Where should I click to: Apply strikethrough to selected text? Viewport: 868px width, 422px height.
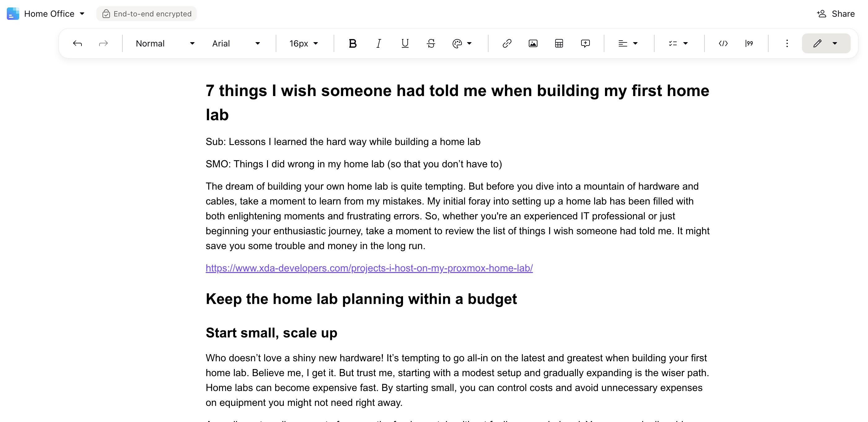[431, 43]
